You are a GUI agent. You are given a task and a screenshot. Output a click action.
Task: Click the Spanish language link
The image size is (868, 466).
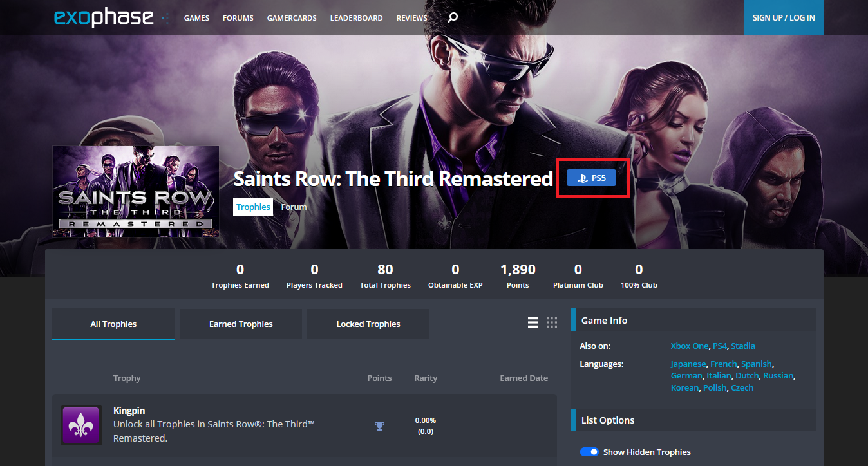757,364
